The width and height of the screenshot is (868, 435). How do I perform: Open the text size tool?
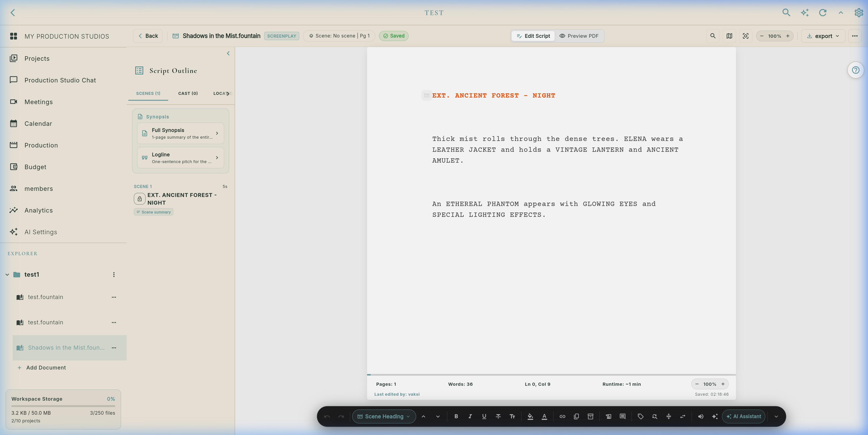tap(512, 416)
